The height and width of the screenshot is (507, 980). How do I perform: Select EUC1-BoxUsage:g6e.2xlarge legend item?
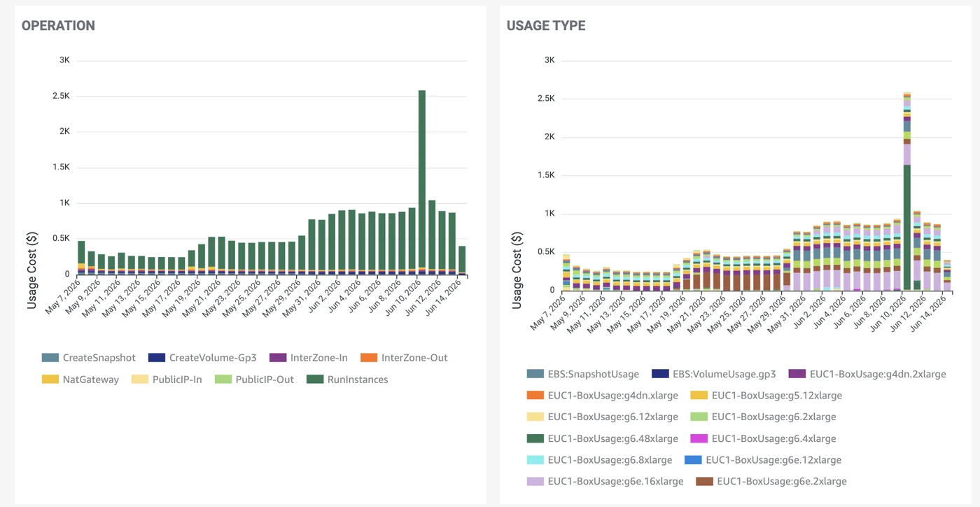771,481
